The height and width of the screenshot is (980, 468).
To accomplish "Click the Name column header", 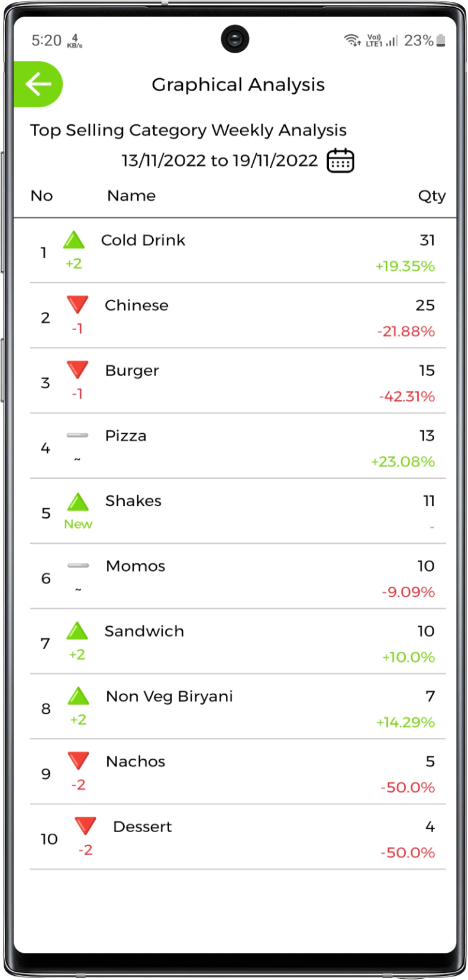I will (x=131, y=196).
